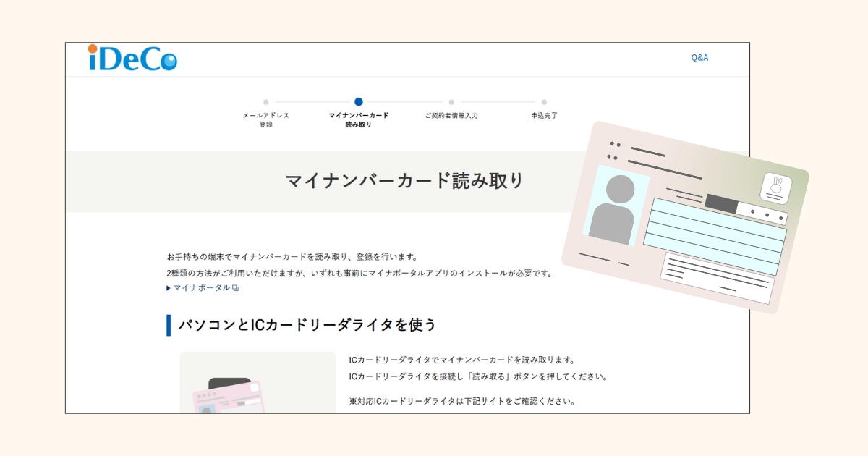This screenshot has width=868, height=456.
Task: Click the external-link icon beside マイナポータル
Action: [236, 288]
